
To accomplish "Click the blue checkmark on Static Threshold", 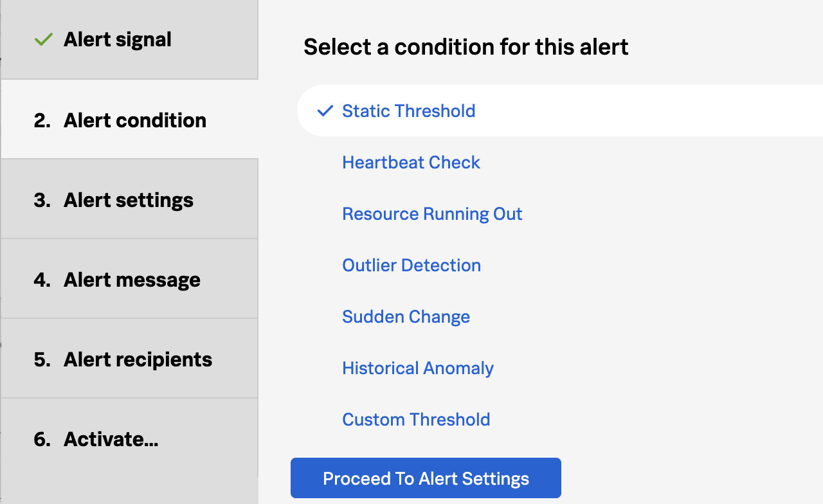I will pyautogui.click(x=324, y=111).
